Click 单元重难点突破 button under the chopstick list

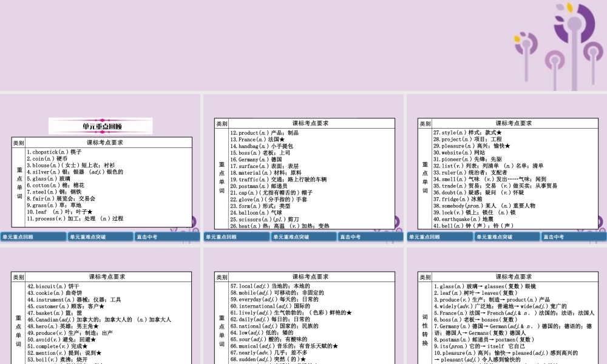tap(100, 237)
